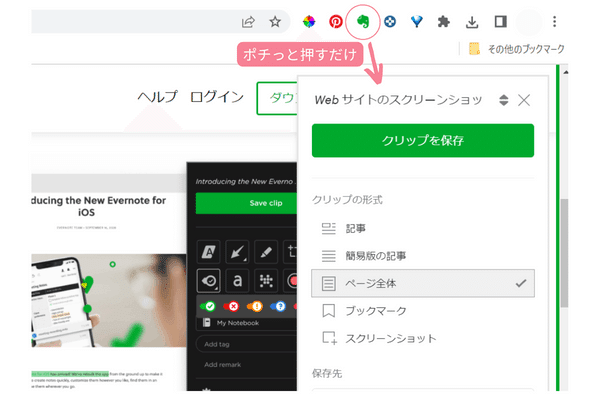Select the highlighter marker tool
600x400 pixels.
pyautogui.click(x=266, y=252)
